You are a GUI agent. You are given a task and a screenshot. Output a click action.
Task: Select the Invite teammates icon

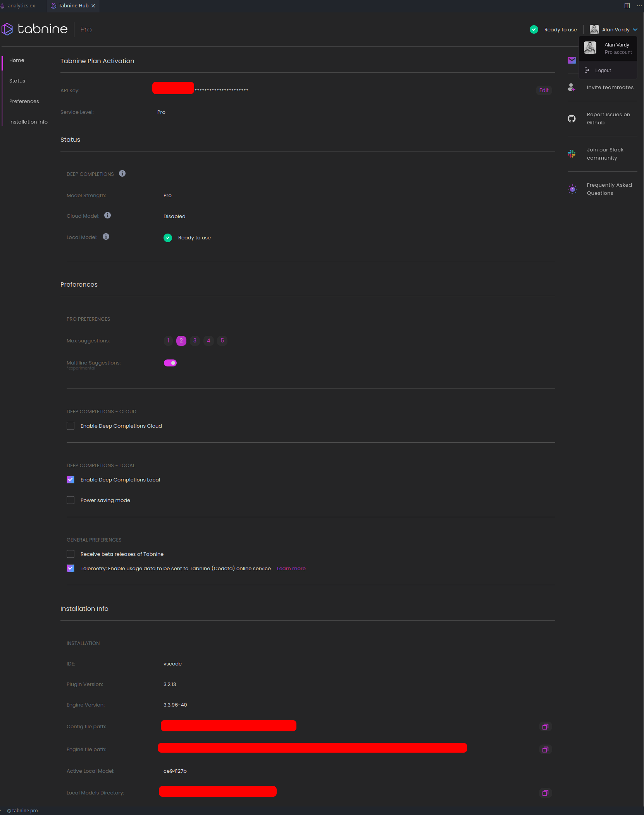click(572, 87)
